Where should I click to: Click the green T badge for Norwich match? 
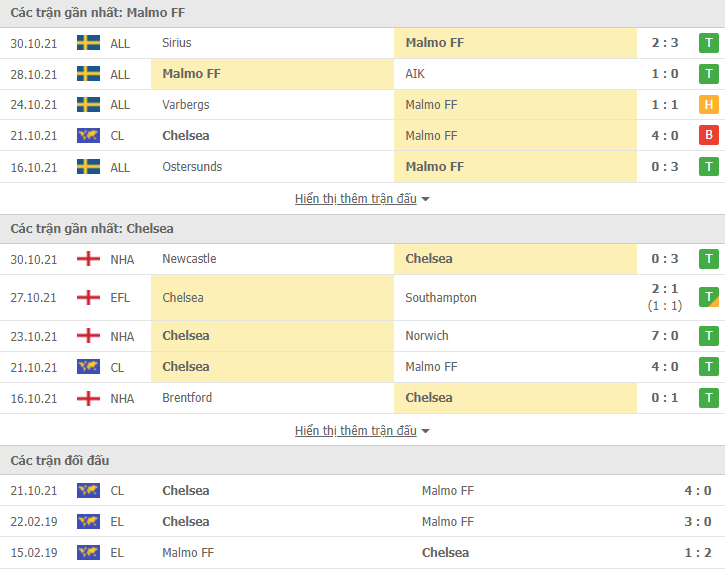[708, 336]
